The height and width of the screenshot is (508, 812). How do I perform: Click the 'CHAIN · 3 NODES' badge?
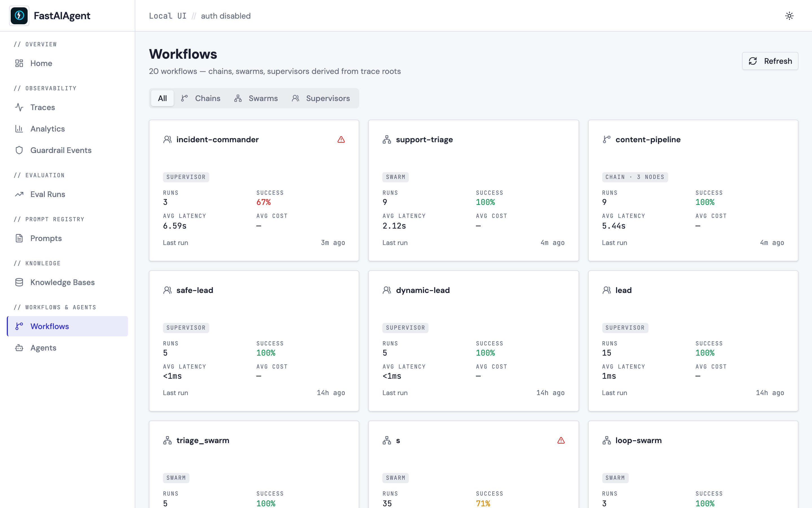pyautogui.click(x=635, y=177)
